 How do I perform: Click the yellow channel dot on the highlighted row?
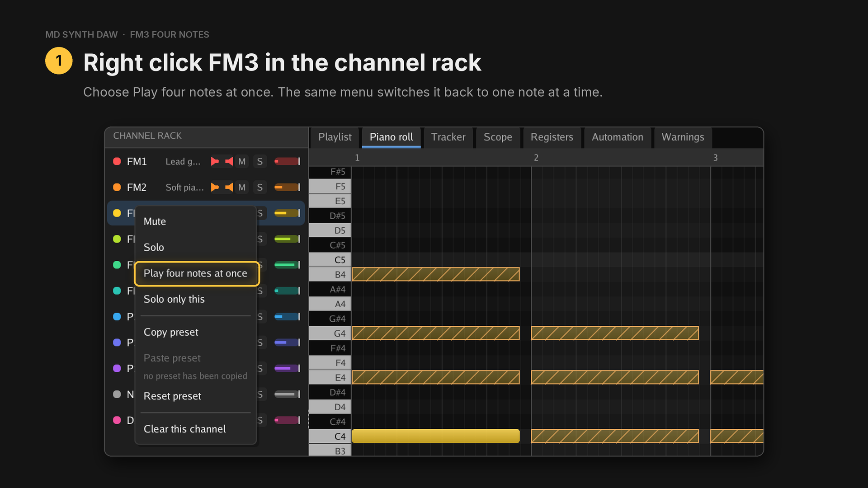click(x=117, y=213)
